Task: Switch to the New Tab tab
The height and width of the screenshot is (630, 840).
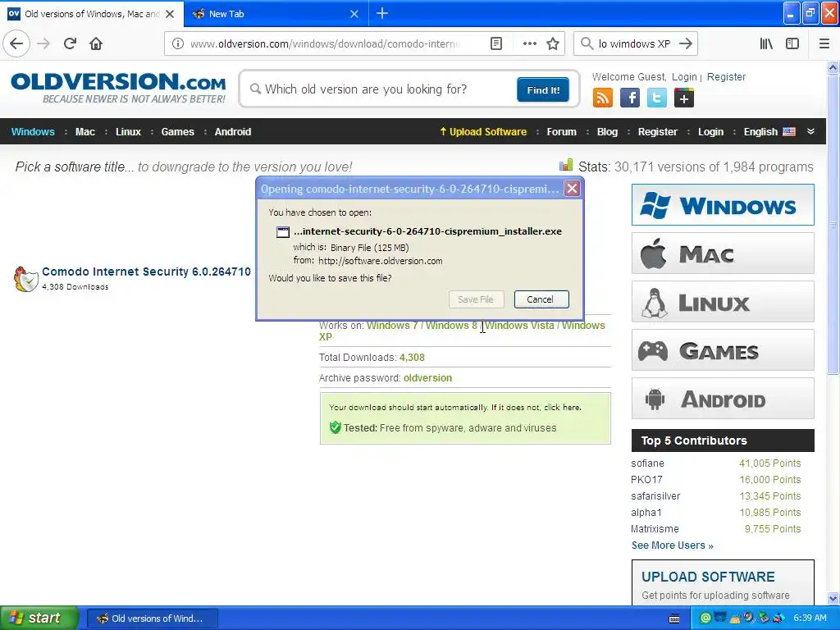Action: [276, 14]
